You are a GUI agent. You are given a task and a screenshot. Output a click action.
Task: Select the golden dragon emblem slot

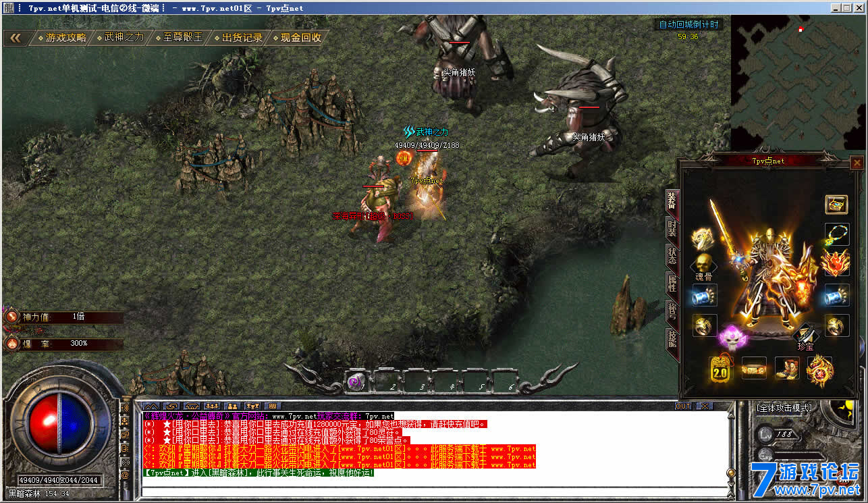820,370
